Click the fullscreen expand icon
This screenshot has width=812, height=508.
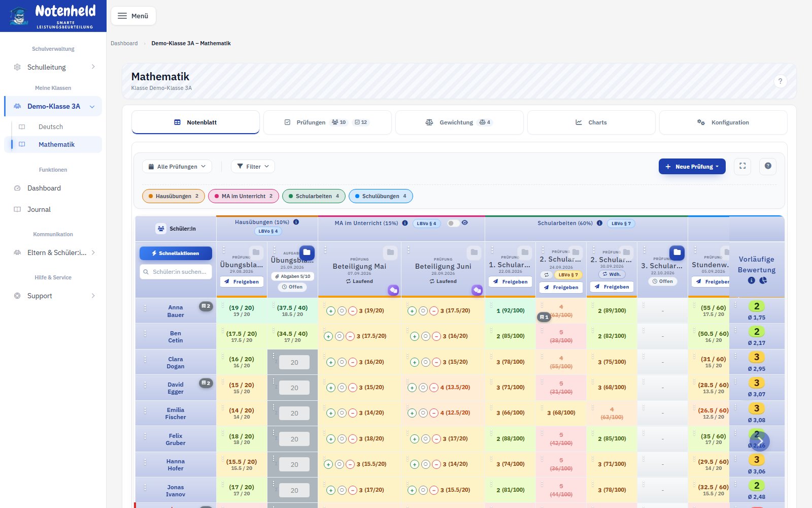click(742, 166)
